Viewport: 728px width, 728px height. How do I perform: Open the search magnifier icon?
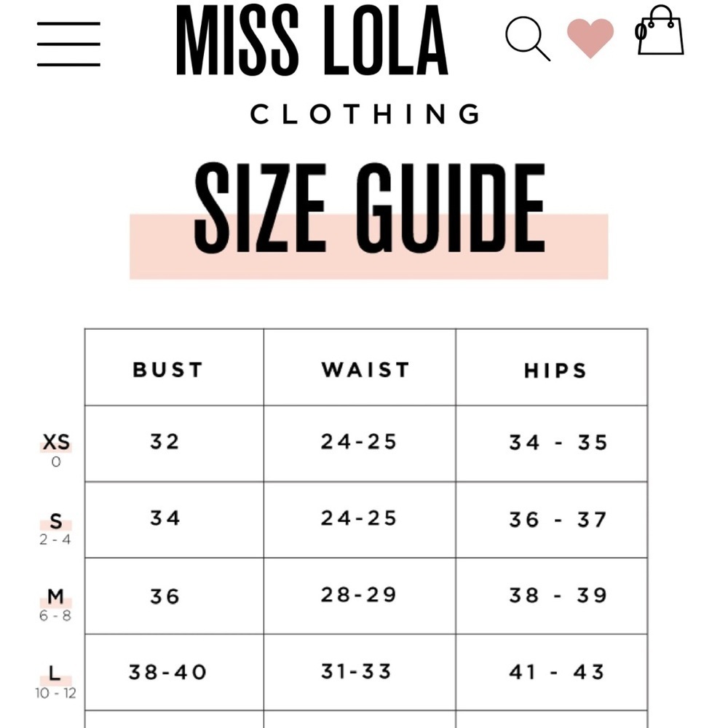point(528,39)
